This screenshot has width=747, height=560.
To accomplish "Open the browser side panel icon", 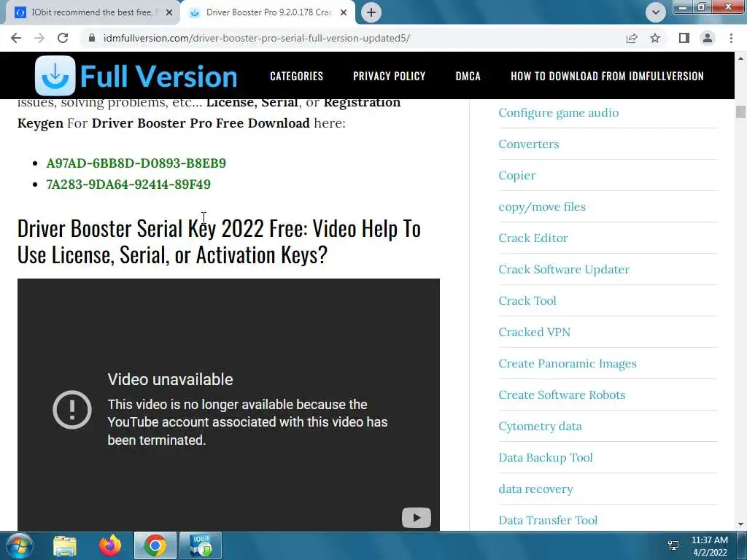I will point(684,38).
